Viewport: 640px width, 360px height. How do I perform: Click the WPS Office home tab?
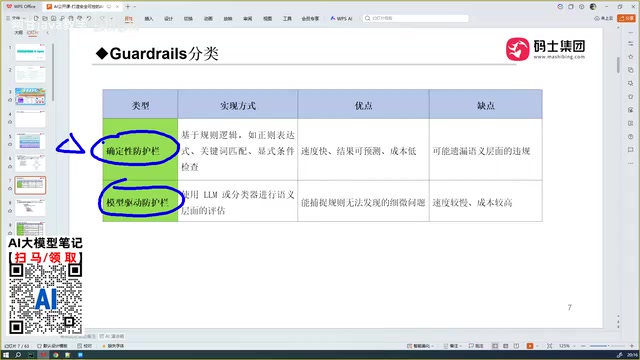[21, 7]
